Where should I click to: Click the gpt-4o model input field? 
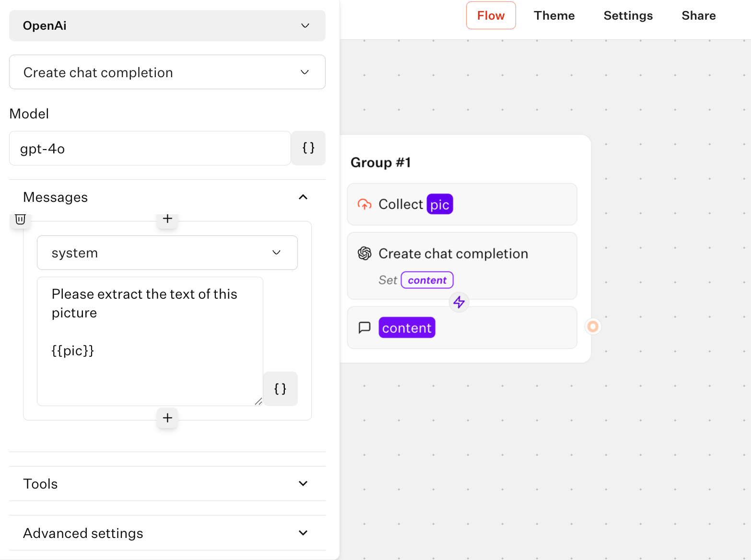click(x=150, y=149)
